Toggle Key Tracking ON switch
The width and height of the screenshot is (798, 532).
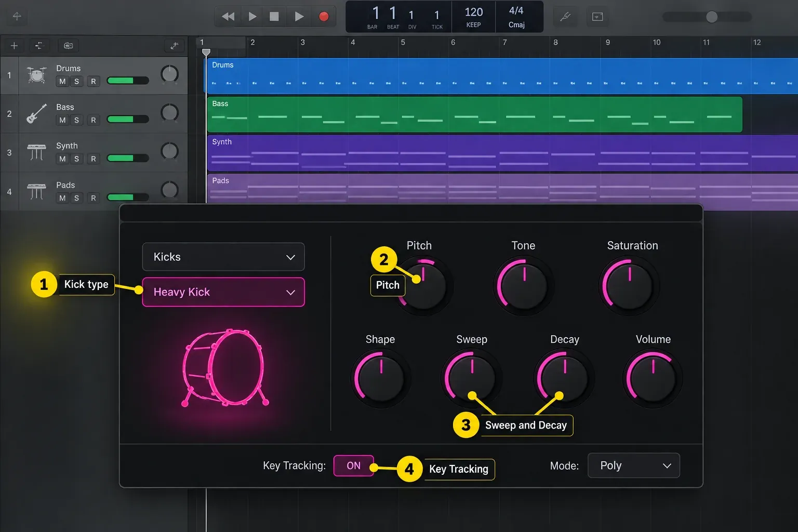click(x=353, y=465)
